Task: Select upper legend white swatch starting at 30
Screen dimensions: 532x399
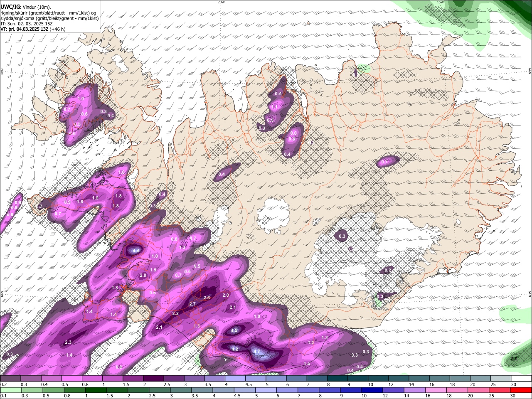Action: 521,379
